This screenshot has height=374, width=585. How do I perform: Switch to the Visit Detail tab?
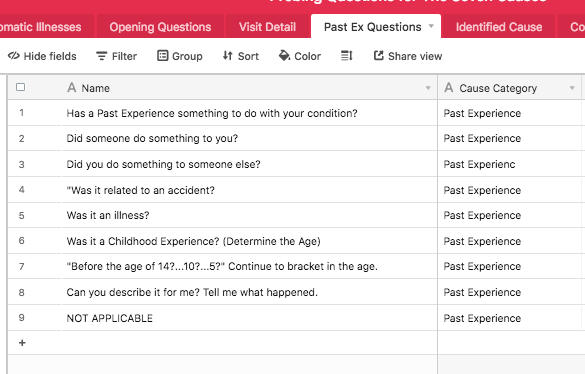268,27
